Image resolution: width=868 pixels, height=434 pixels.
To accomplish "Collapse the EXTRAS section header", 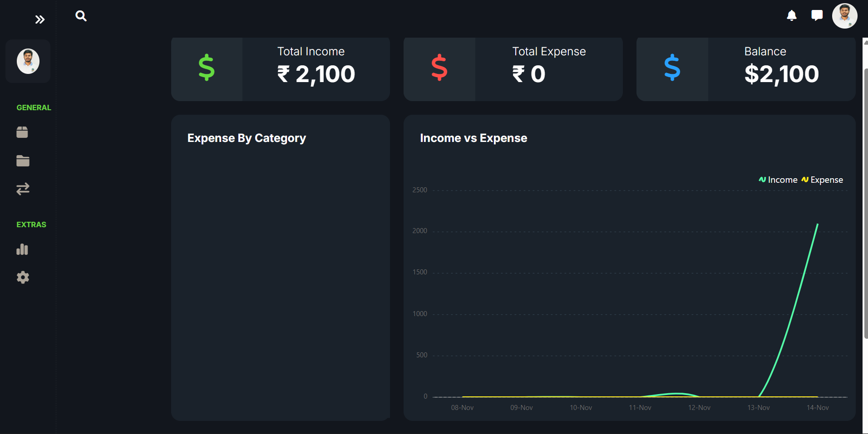I will click(31, 224).
